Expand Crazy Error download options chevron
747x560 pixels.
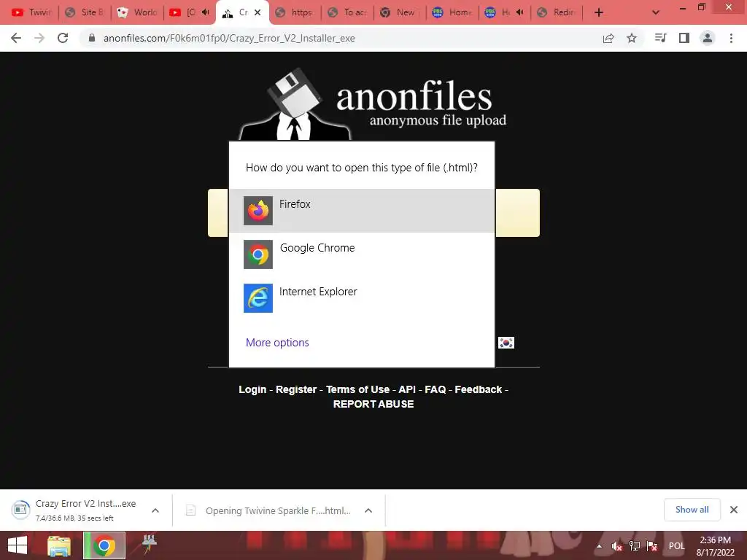pos(155,510)
